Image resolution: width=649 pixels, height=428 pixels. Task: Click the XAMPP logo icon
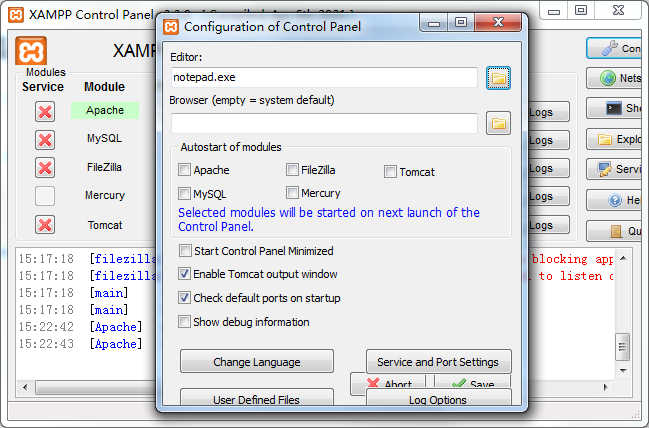(x=32, y=51)
